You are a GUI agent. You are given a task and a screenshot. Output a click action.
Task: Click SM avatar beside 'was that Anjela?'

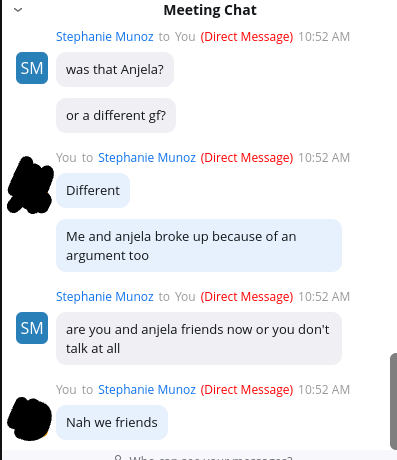(x=32, y=68)
